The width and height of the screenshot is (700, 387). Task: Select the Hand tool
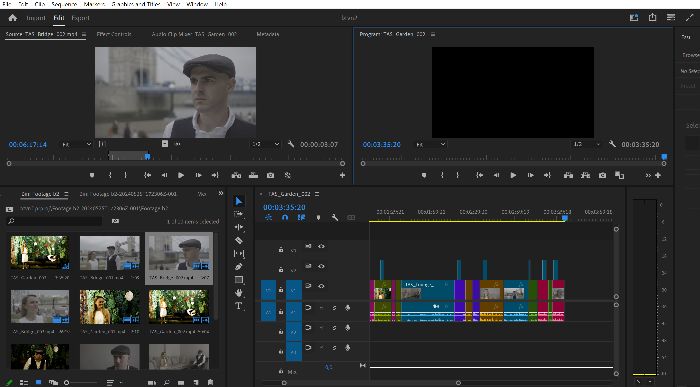239,293
